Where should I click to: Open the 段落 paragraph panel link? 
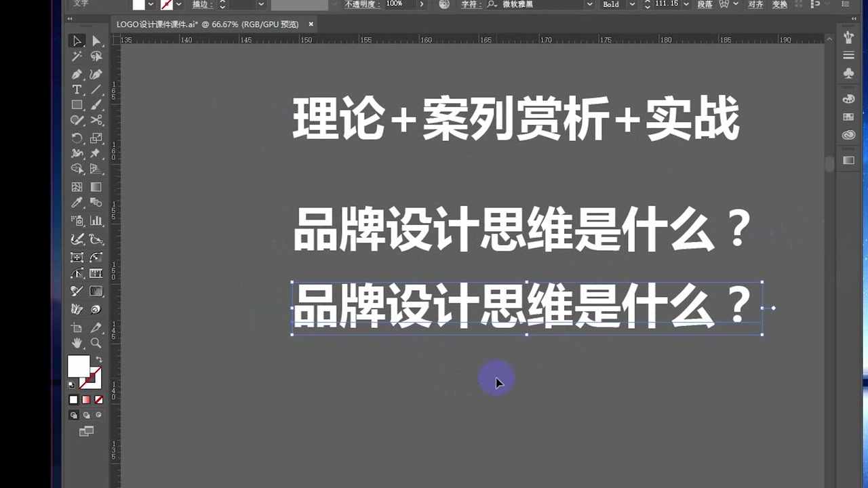pos(705,4)
